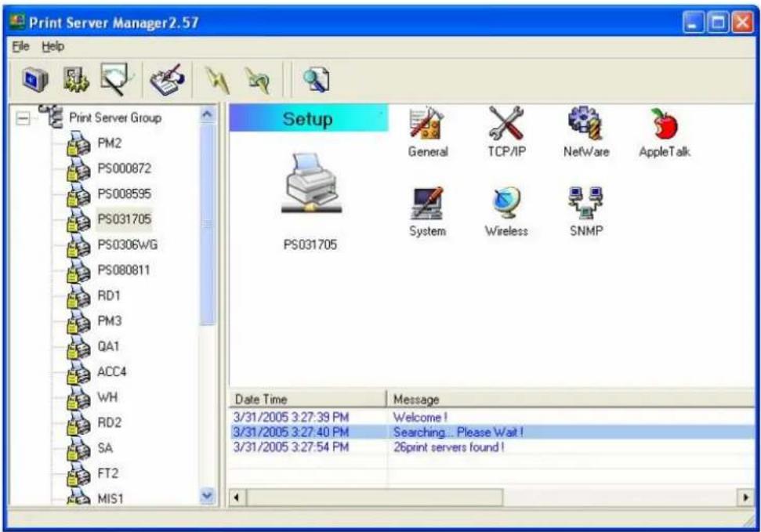Select the 'Welcome !' log row

point(492,417)
